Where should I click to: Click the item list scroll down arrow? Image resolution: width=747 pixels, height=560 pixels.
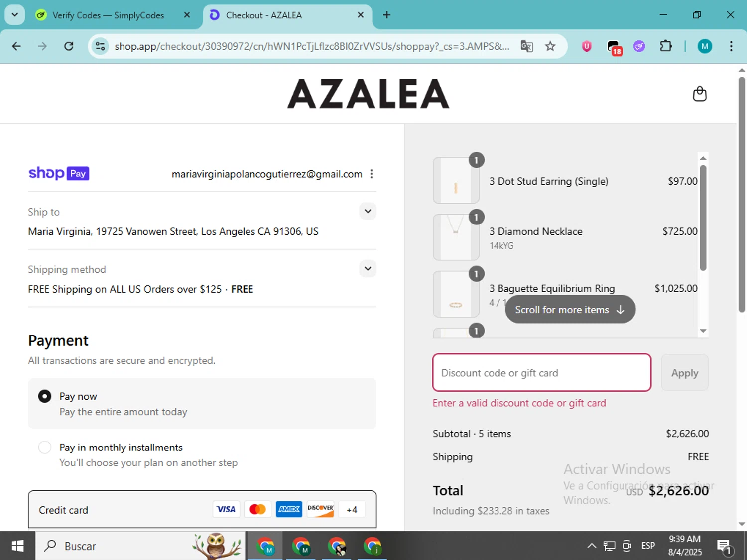[x=703, y=331]
